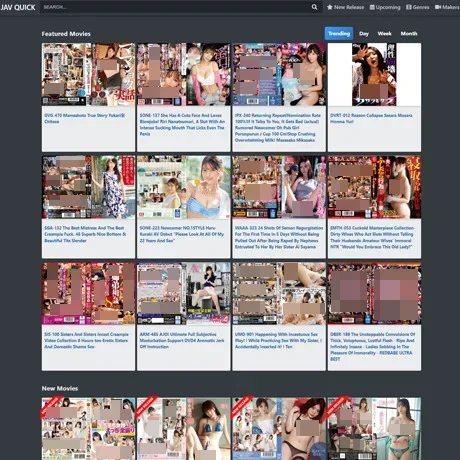
Task: Open the EMTH-053 title link
Action: click(373, 237)
